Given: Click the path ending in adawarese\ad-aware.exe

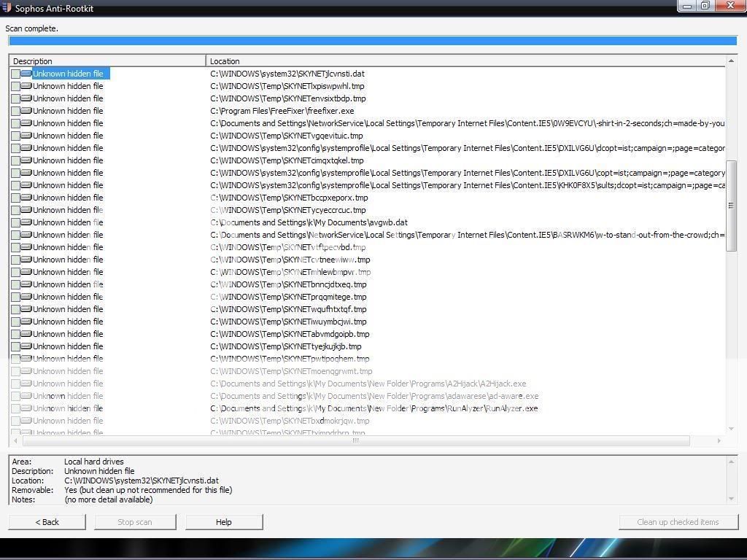Looking at the screenshot, I should coord(374,396).
